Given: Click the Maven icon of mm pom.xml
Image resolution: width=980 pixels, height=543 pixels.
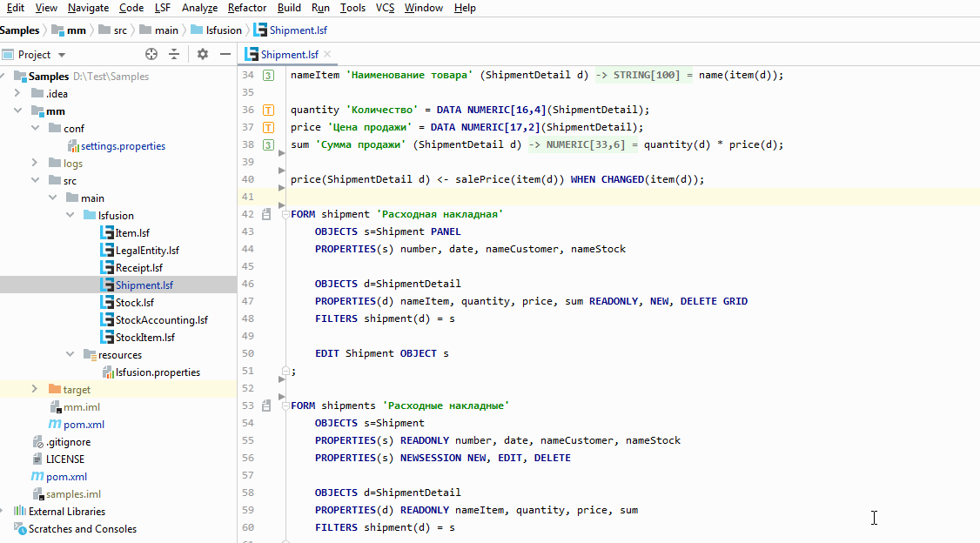Looking at the screenshot, I should (55, 425).
